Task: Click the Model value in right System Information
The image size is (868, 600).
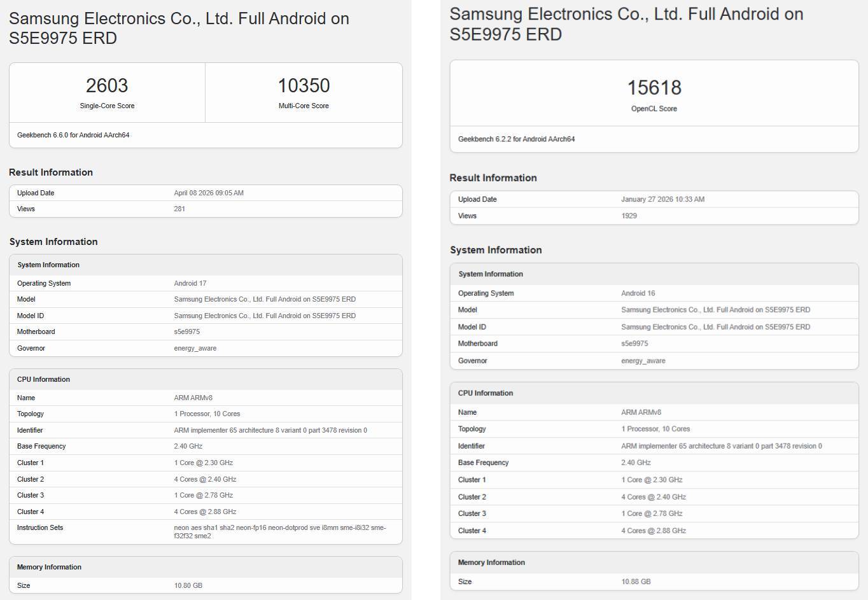Action: click(x=715, y=310)
